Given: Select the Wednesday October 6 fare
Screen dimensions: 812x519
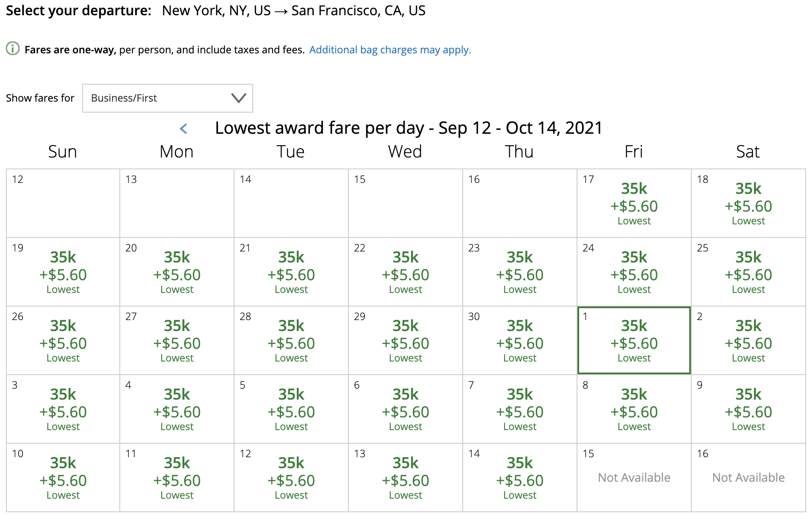Looking at the screenshot, I should pyautogui.click(x=405, y=409).
